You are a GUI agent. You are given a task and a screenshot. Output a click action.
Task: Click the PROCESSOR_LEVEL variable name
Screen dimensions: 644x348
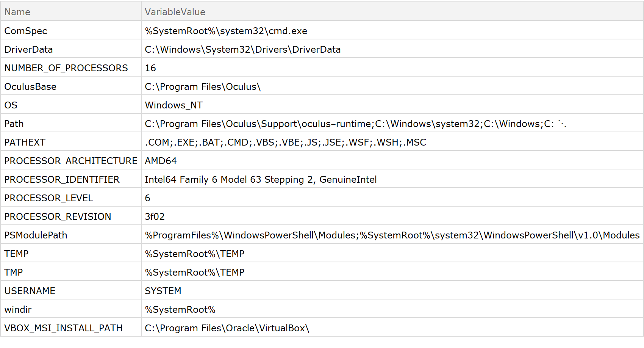tap(48, 198)
